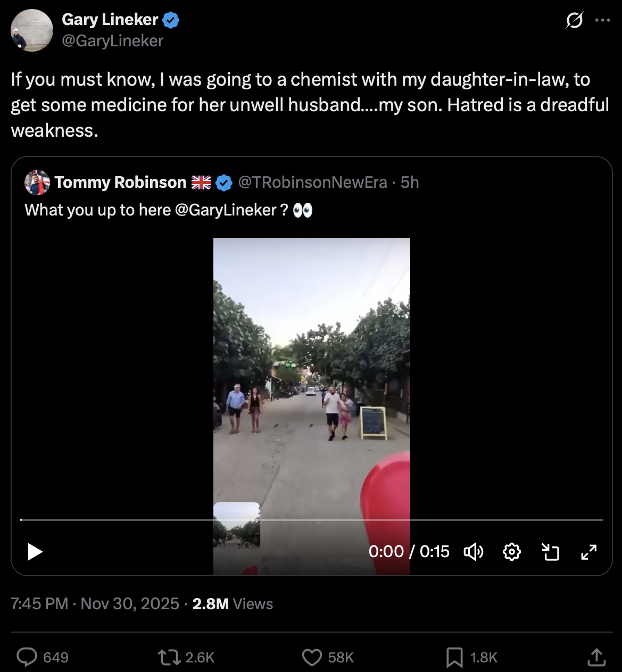Screen dimensions: 622x672
Task: Click the reply comment icon
Action: [27, 657]
